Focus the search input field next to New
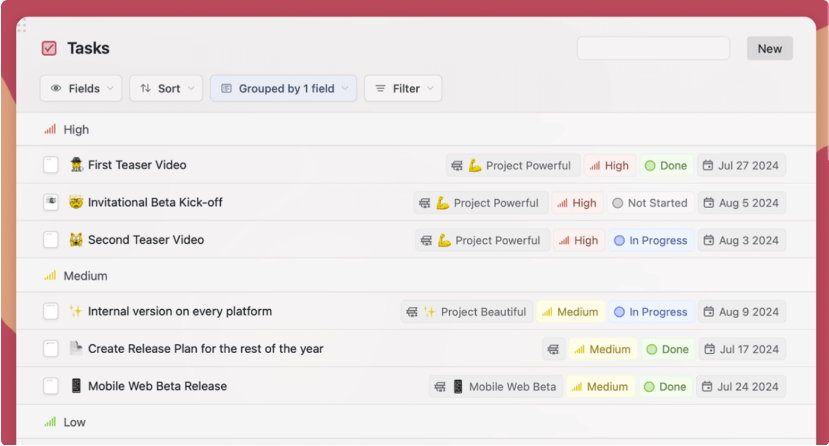 tap(653, 49)
